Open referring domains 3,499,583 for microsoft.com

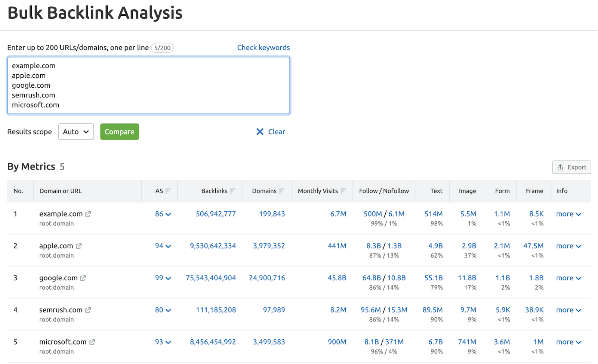pos(269,342)
